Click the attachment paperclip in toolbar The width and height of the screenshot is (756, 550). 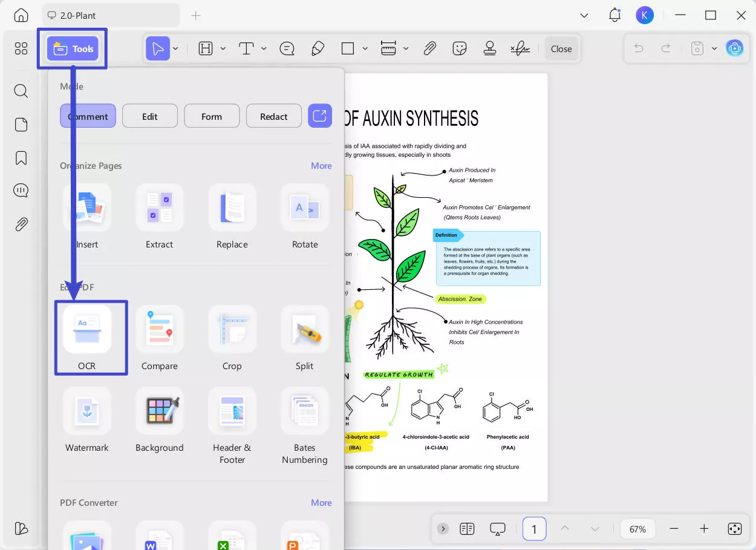pyautogui.click(x=429, y=49)
